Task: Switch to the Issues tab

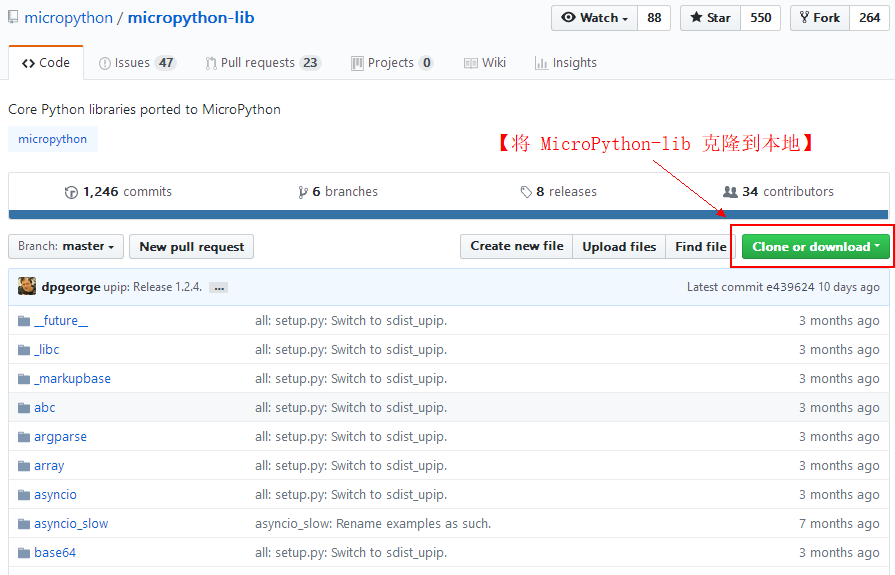Action: point(137,62)
